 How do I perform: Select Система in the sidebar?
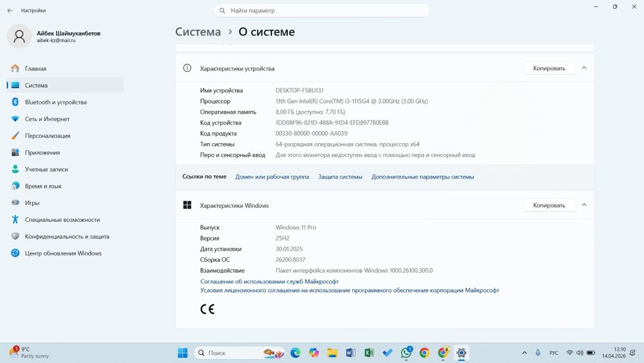66,86
